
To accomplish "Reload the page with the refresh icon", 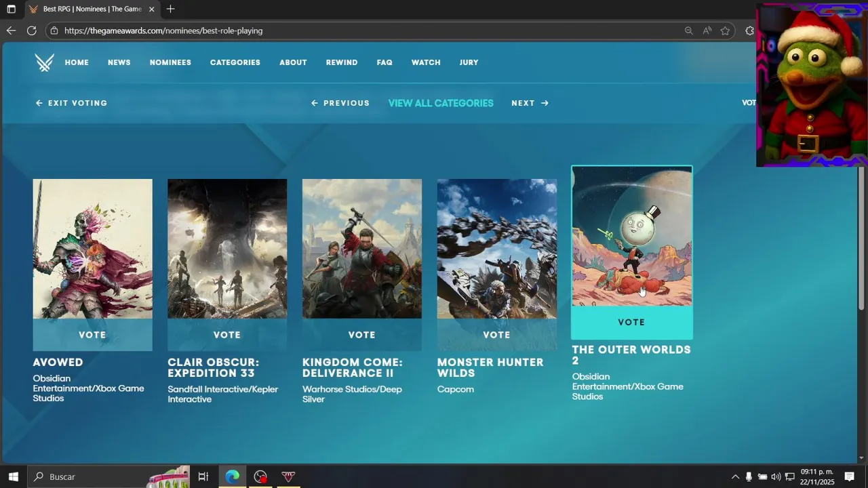I will coord(31,30).
